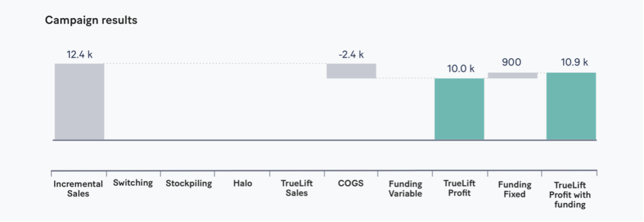Click the 900 value label
Viewport: 644px width, 222px height.
tap(511, 63)
